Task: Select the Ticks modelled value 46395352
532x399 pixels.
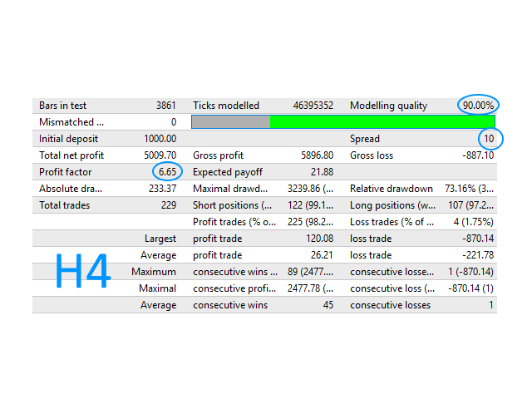Action: [x=313, y=106]
